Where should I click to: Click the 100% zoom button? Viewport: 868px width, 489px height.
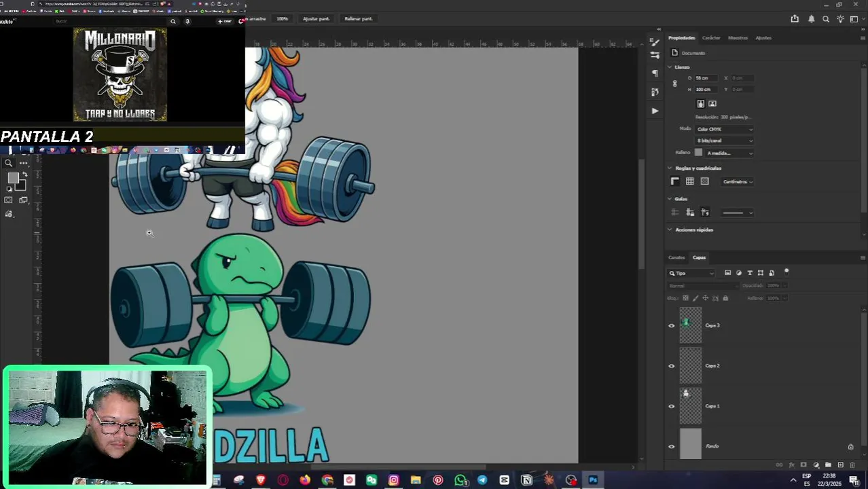pyautogui.click(x=283, y=18)
